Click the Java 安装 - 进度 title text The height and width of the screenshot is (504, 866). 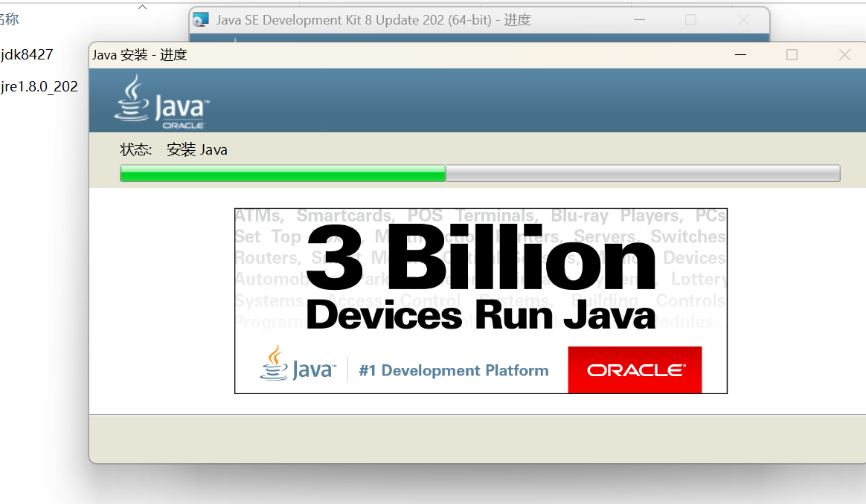coord(139,55)
